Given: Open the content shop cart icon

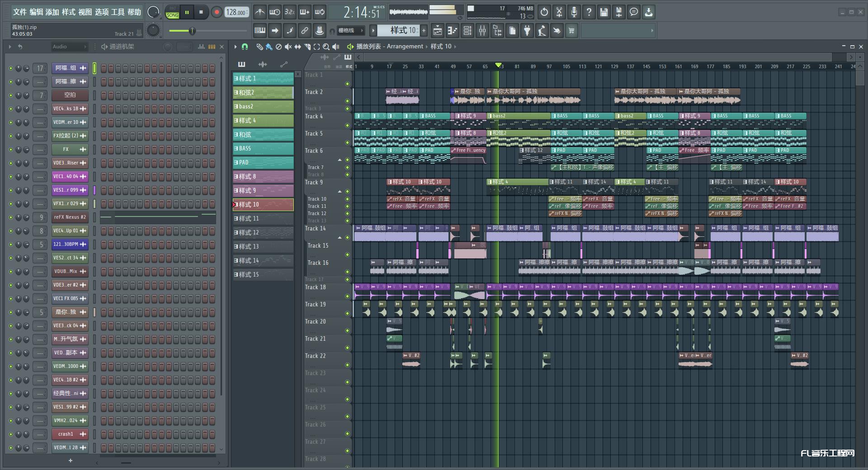Looking at the screenshot, I should (571, 31).
